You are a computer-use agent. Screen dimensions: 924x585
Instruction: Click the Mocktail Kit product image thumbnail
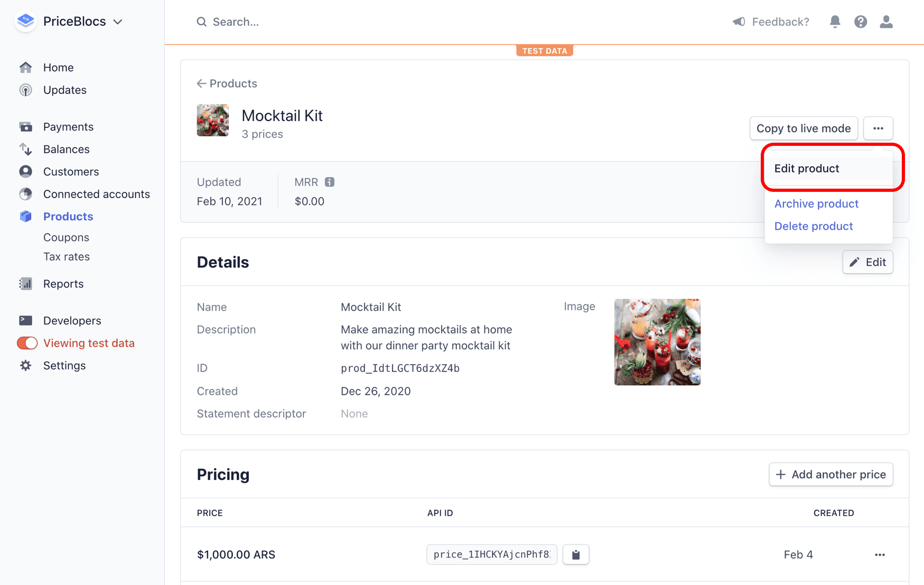[x=212, y=120]
